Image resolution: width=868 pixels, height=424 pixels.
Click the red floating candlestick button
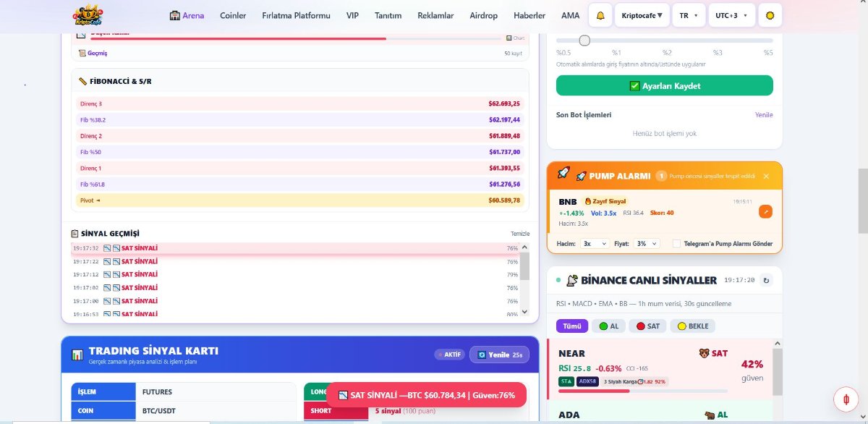coord(845,399)
